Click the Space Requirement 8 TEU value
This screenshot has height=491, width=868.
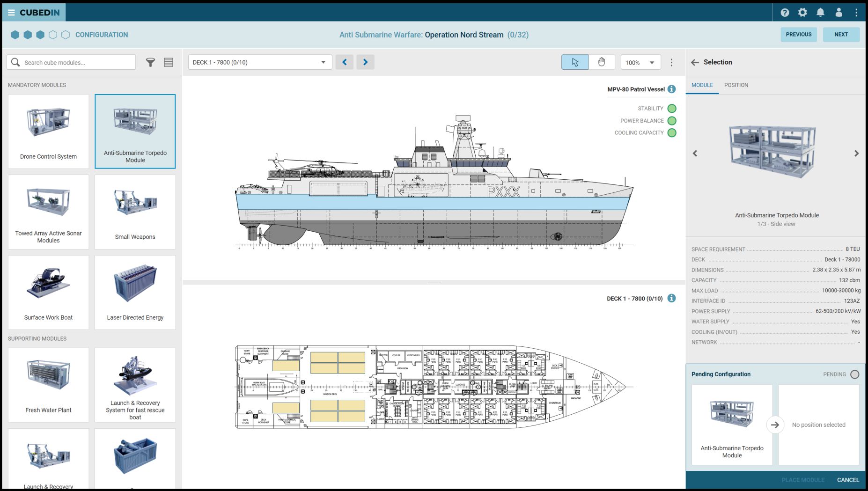[853, 249]
